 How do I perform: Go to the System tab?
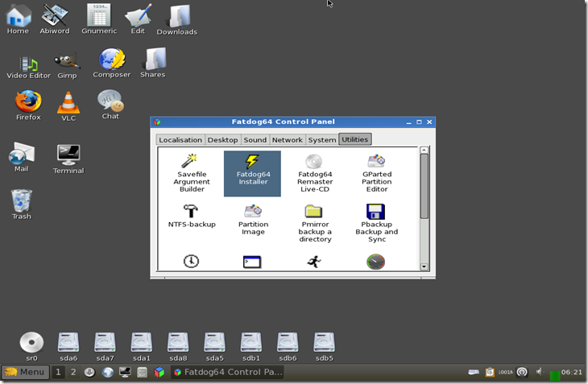(x=321, y=140)
